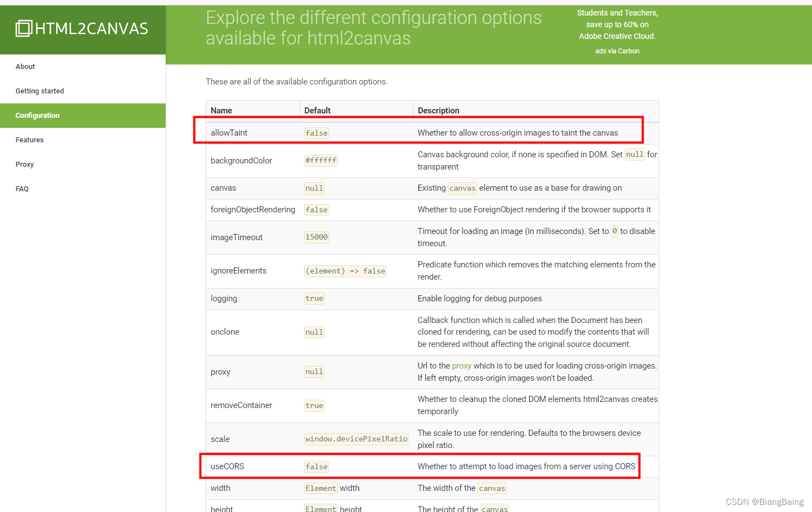This screenshot has height=512, width=812.
Task: Click the 'canvas' code in width description
Action: [492, 489]
